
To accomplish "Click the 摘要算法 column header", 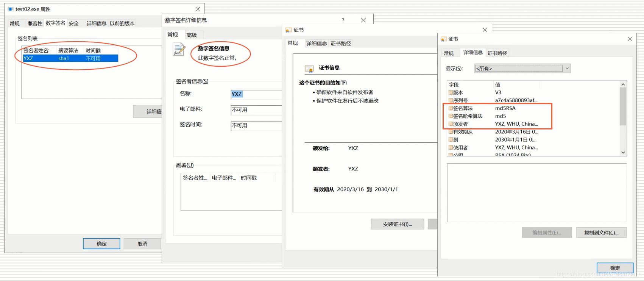I will coord(70,50).
